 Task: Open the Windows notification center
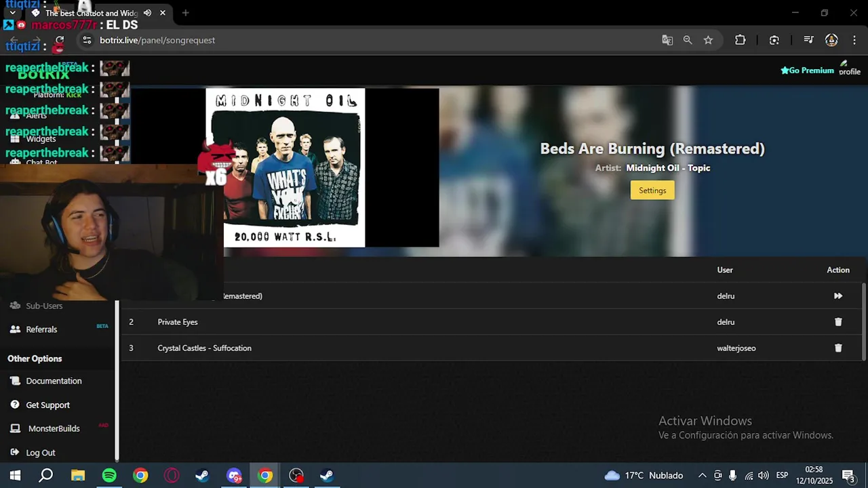click(x=848, y=476)
